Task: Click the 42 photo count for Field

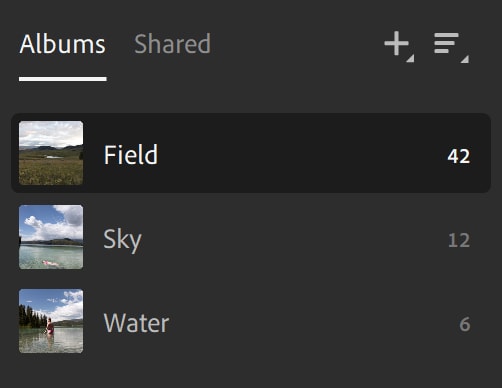Action: pos(459,156)
